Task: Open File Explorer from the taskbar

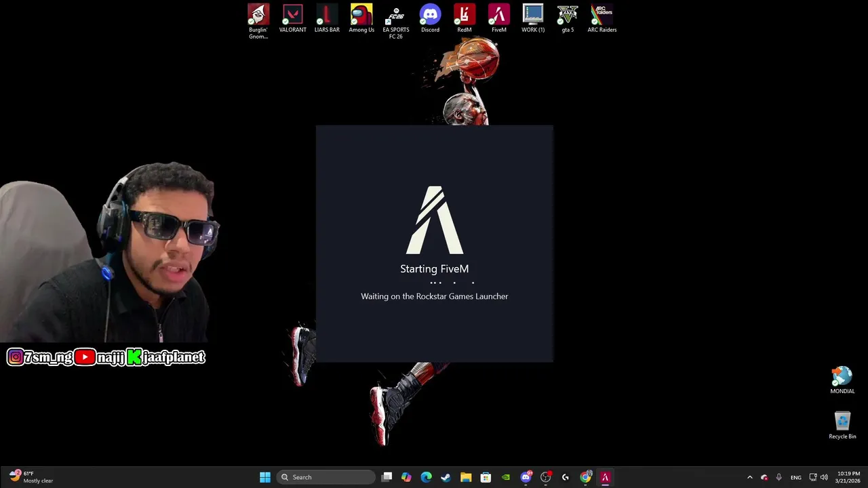Action: tap(466, 477)
